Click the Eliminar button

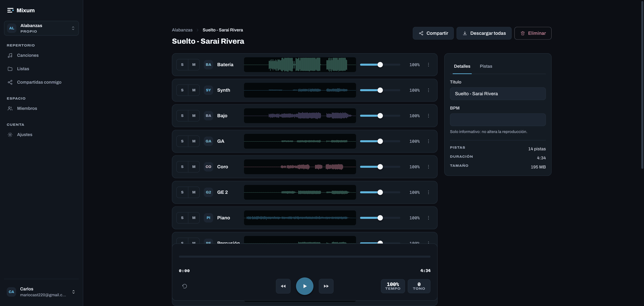click(x=533, y=33)
